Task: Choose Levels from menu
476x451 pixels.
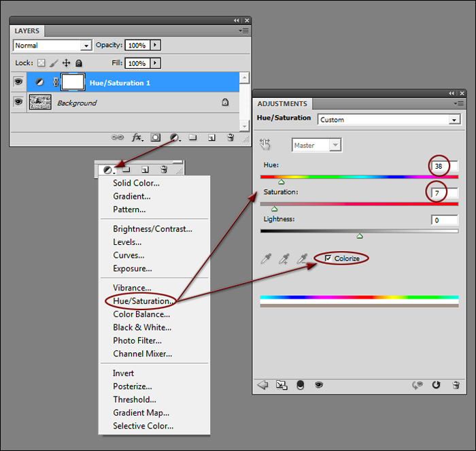Action: click(x=127, y=242)
